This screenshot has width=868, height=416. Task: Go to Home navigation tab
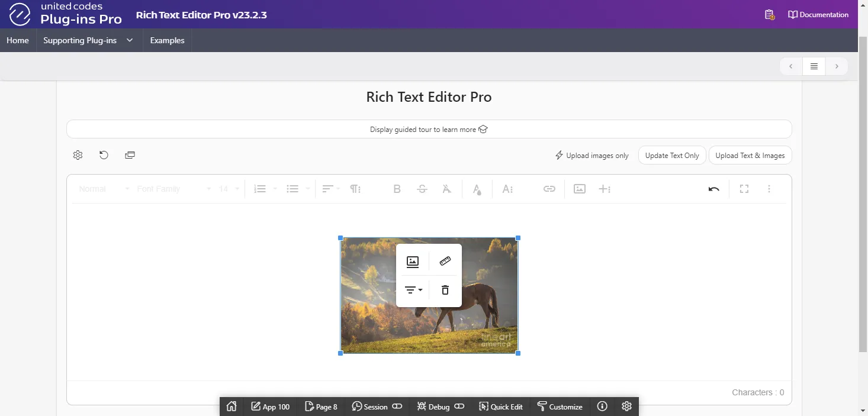point(18,40)
